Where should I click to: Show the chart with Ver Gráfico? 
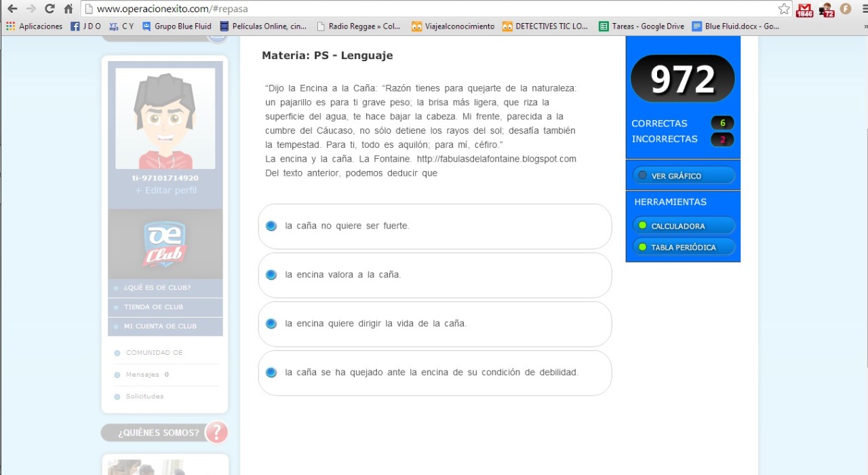pos(684,176)
